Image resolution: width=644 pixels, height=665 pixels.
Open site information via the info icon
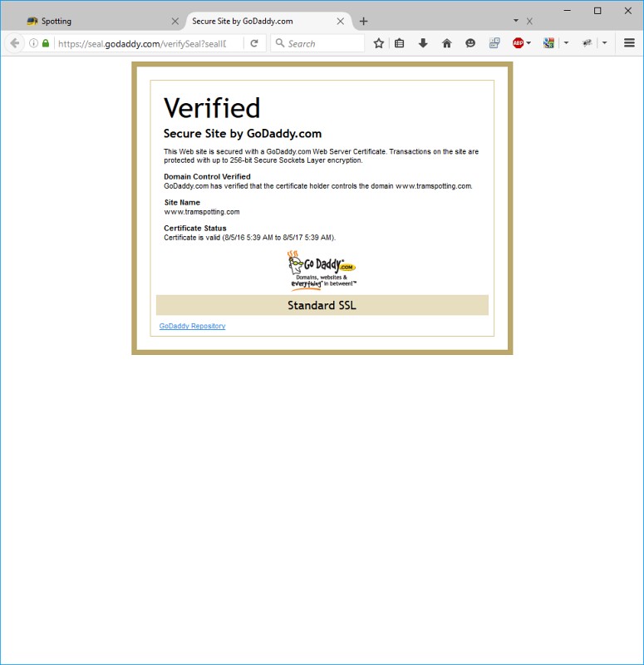[x=33, y=43]
